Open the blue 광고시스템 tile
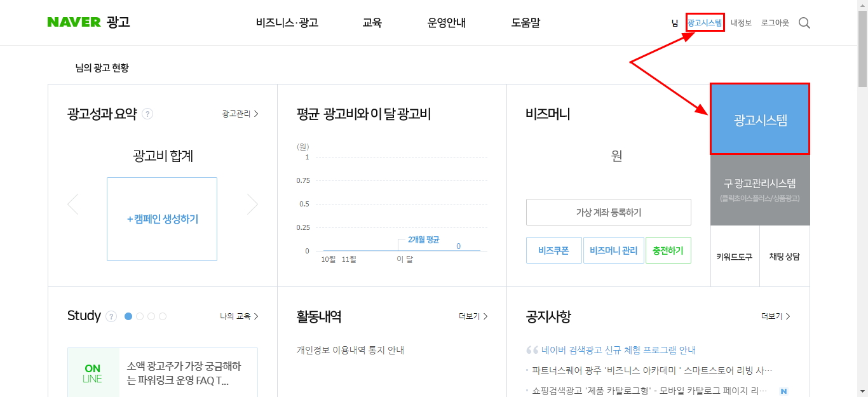The height and width of the screenshot is (397, 868). (x=760, y=119)
